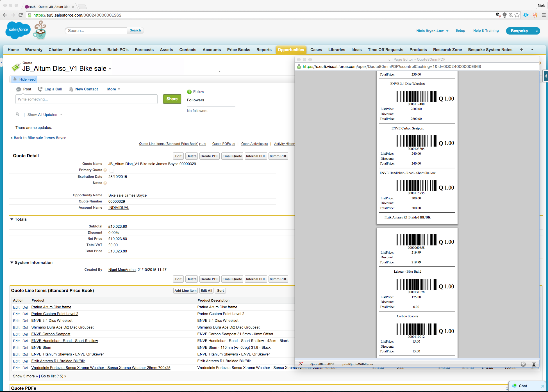The width and height of the screenshot is (548, 392).
Task: Click the browser reload button
Action: click(x=21, y=15)
